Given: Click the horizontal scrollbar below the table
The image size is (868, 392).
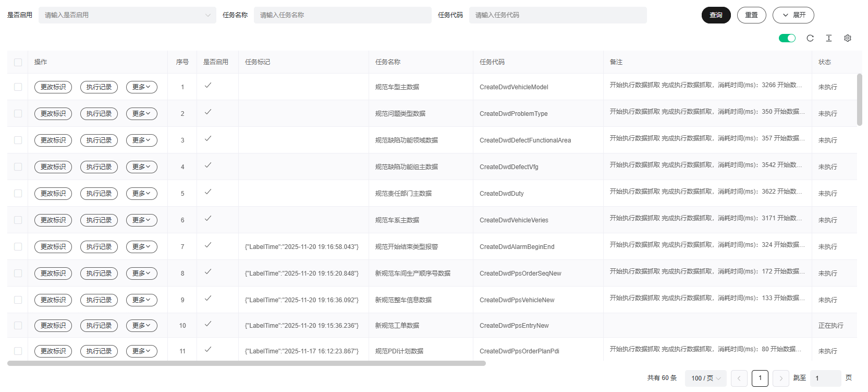Looking at the screenshot, I should (247, 363).
